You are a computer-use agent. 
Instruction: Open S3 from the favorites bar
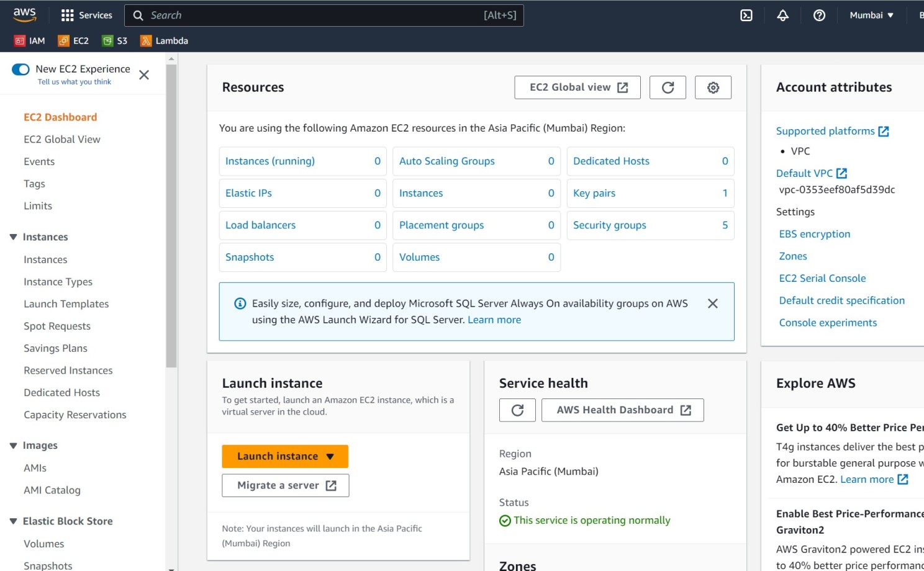point(115,40)
